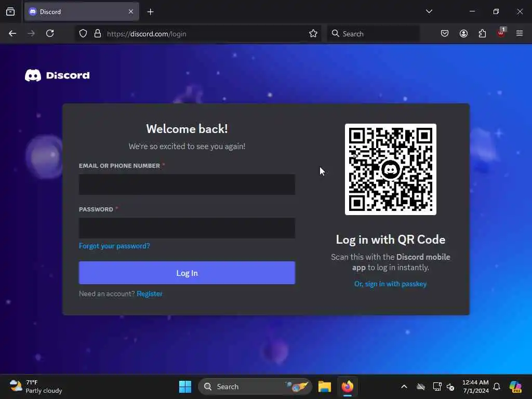
Task: Open the tracking protection shield icon
Action: (83, 34)
